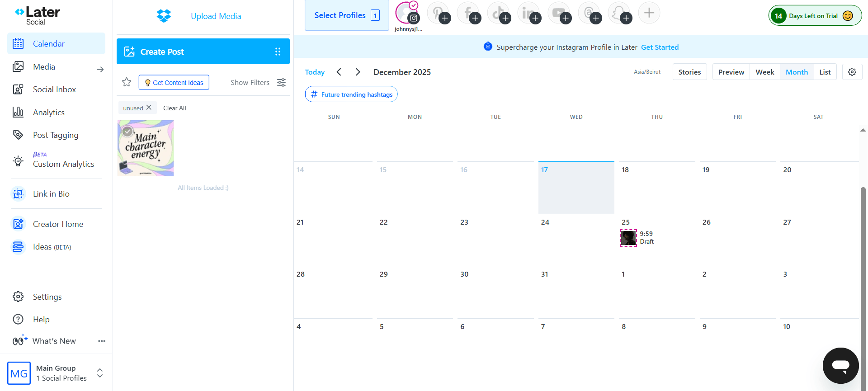Open the Dropbox import icon
This screenshot has height=391, width=868.
pos(164,16)
